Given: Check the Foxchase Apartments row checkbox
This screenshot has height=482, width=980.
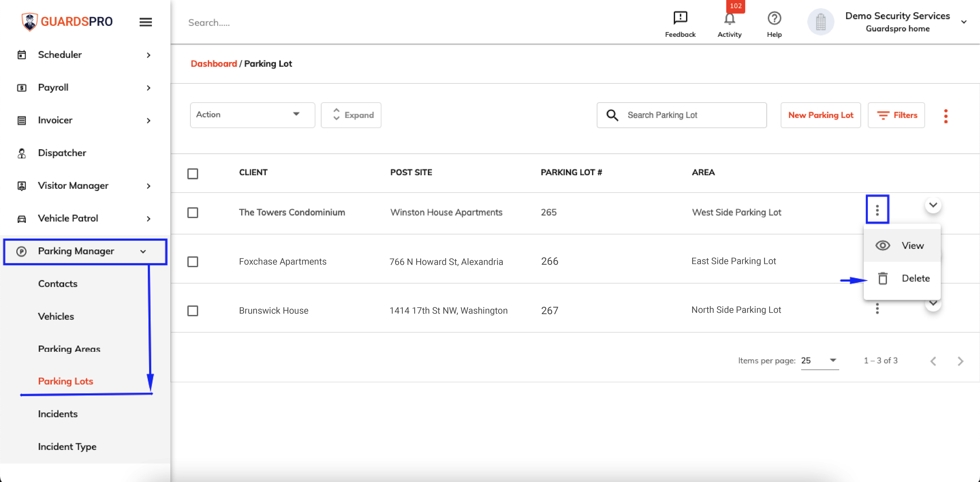Looking at the screenshot, I should pyautogui.click(x=193, y=262).
